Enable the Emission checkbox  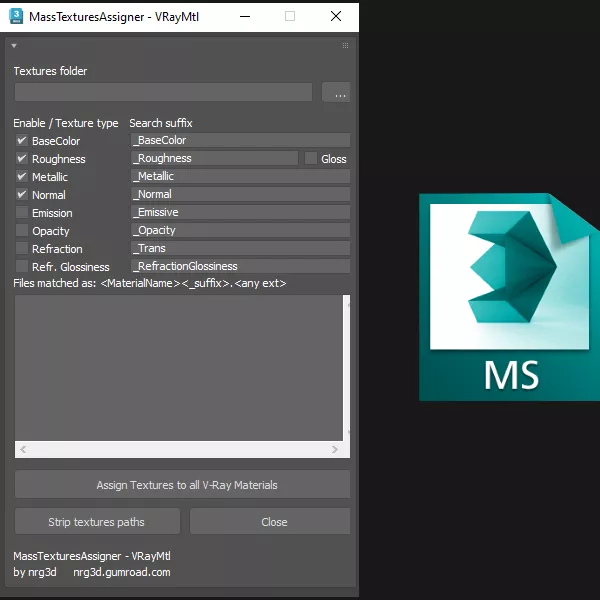tap(22, 212)
